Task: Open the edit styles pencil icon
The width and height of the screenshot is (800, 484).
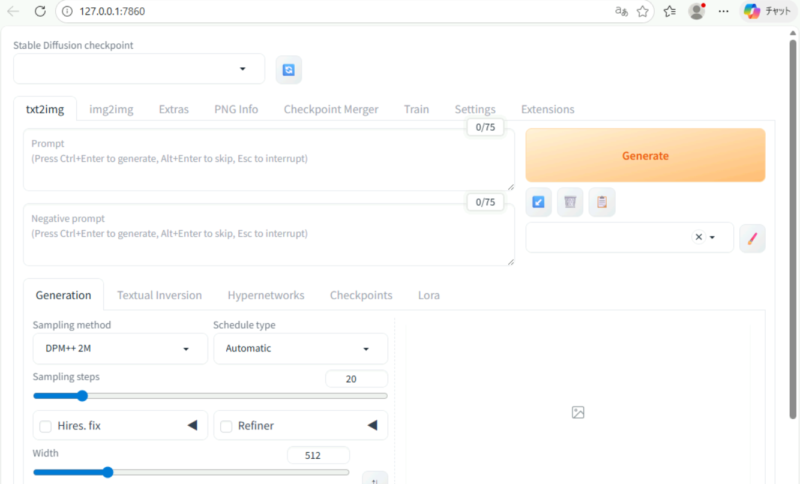Action: [x=752, y=238]
